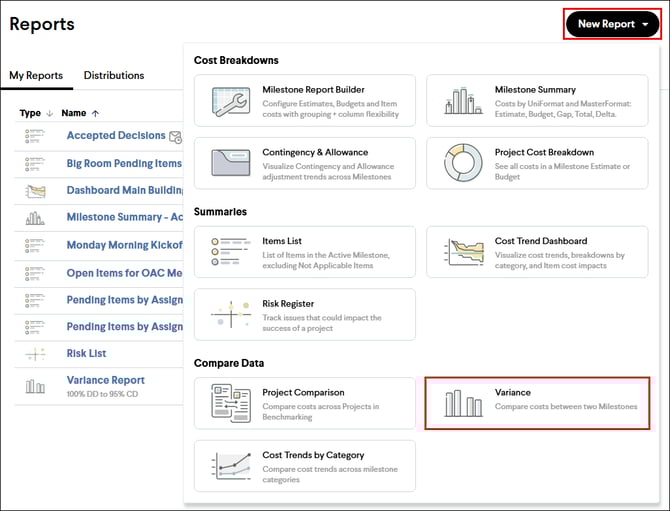670x511 pixels.
Task: Click the Project Comparison icon
Action: coord(230,403)
